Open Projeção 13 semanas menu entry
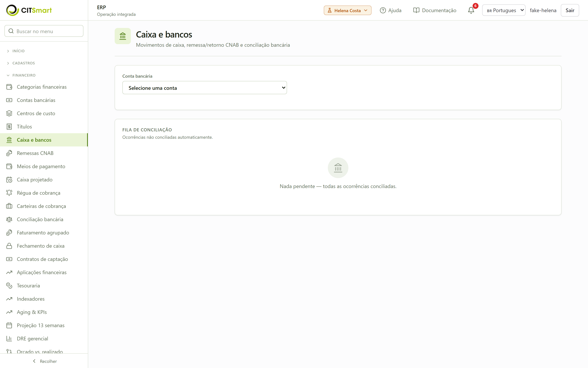Screen dimensions: 588x368 click(44, 325)
